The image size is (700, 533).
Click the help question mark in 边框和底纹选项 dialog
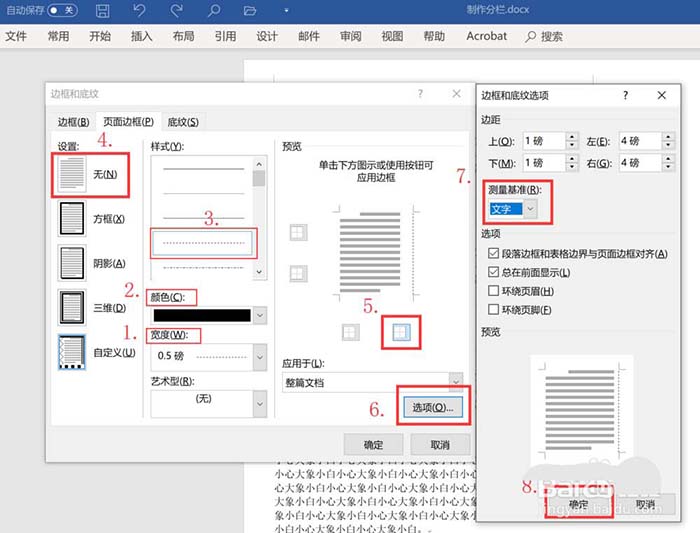pyautogui.click(x=625, y=95)
